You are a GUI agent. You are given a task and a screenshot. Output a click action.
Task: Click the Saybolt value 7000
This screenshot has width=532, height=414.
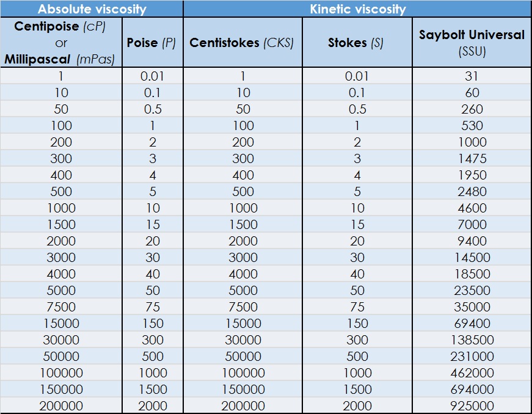pyautogui.click(x=472, y=225)
